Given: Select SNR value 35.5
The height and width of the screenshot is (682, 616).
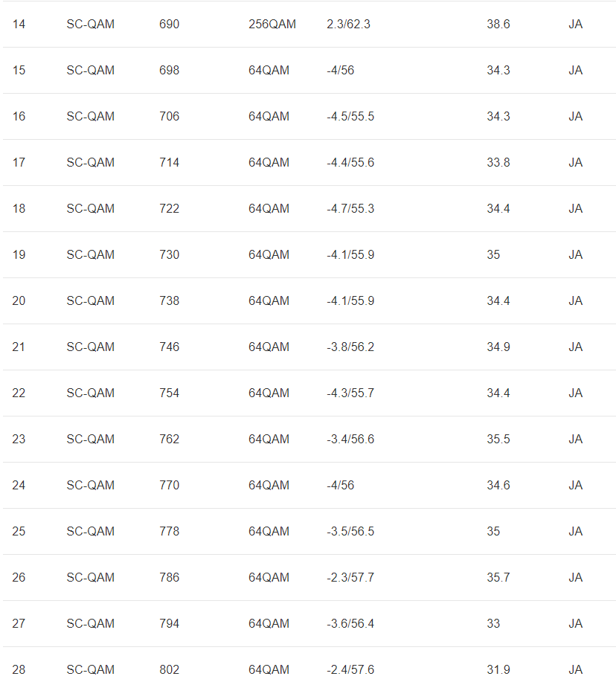Looking at the screenshot, I should (x=498, y=440).
